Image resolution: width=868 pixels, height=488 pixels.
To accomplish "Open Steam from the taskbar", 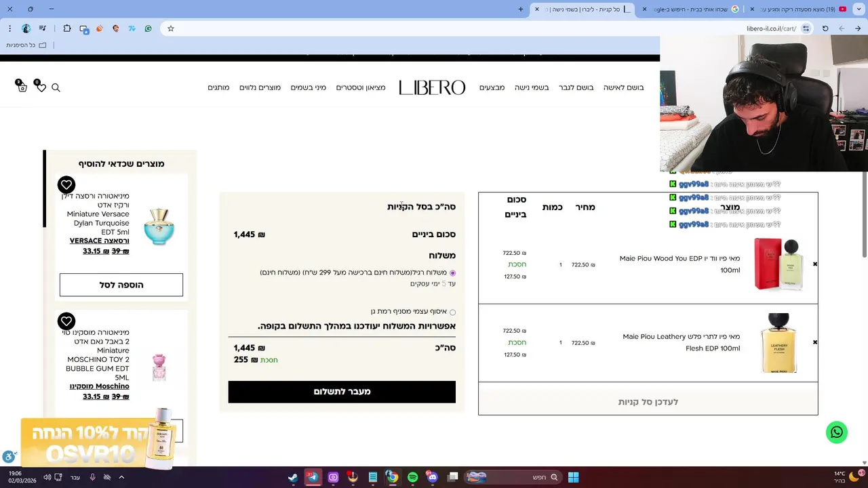I will (293, 477).
